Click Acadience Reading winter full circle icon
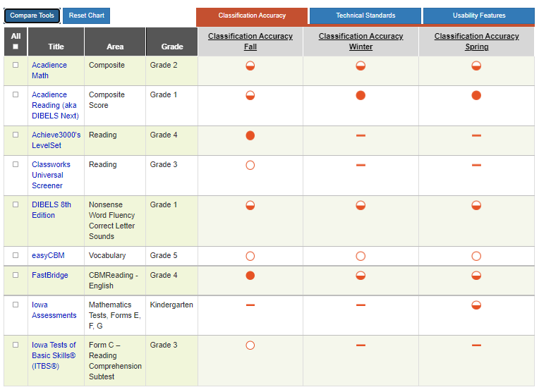The width and height of the screenshot is (539, 392). [x=361, y=95]
